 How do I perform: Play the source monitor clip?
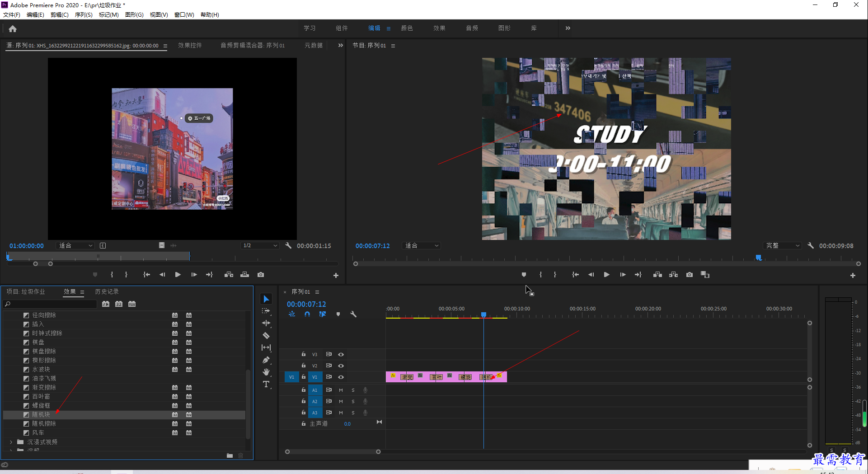point(178,275)
